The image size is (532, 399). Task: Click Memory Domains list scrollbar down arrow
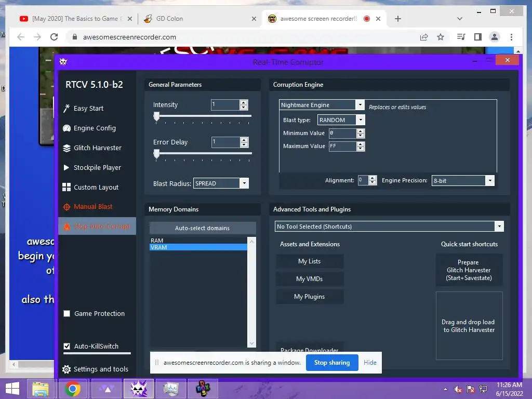252,343
